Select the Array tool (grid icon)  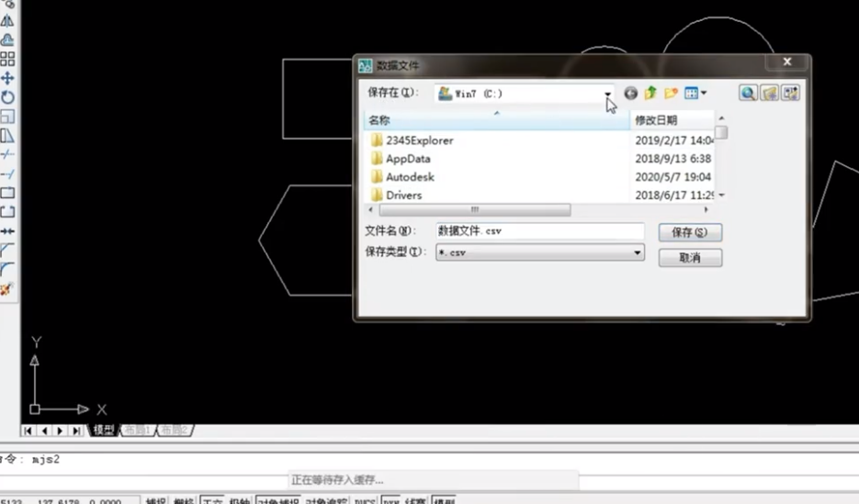7,59
